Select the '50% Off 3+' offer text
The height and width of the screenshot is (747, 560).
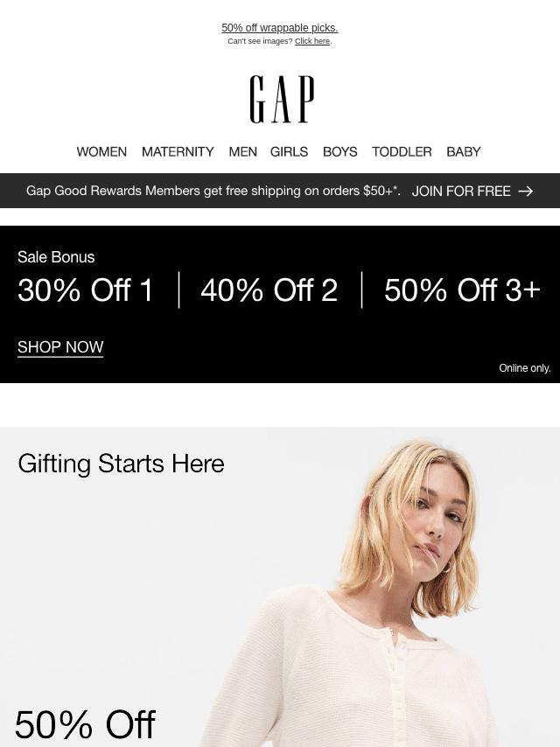pyautogui.click(x=462, y=290)
